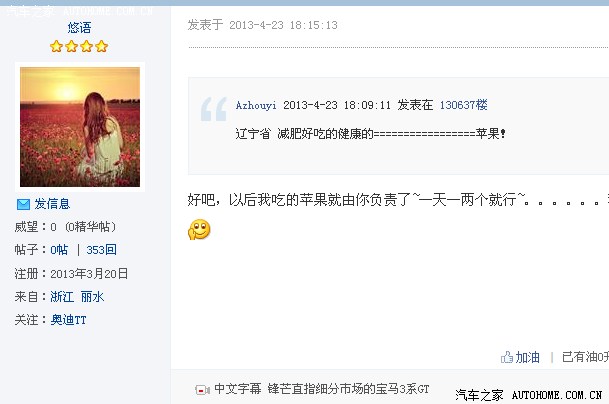The image size is (609, 404).
Task: Open the 奥迪TT followed car link
Action: pyautogui.click(x=68, y=320)
